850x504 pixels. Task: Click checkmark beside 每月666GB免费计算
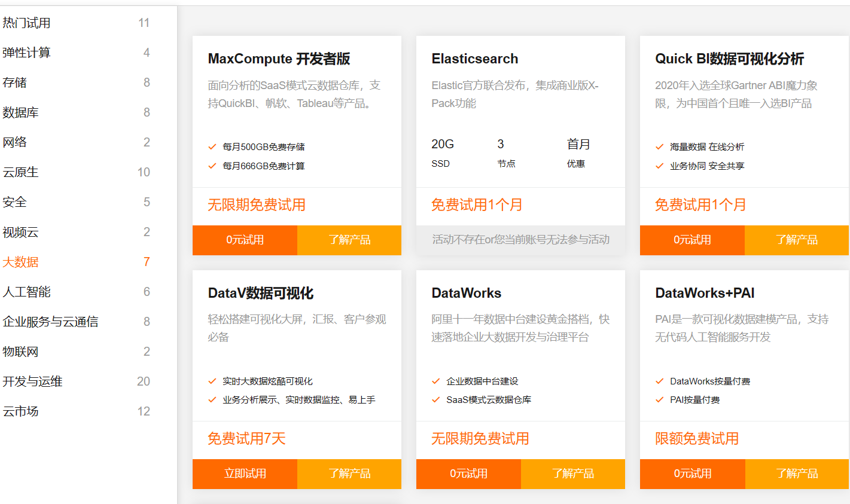pos(212,166)
